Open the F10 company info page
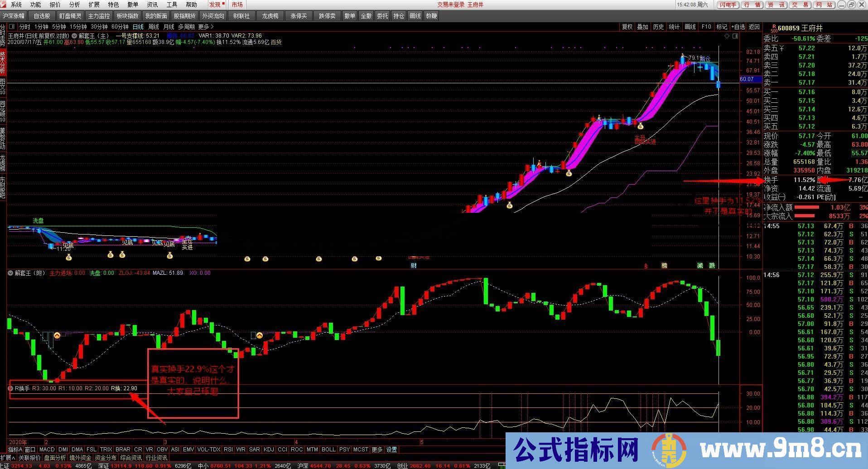This screenshot has height=469, width=868. [x=706, y=27]
